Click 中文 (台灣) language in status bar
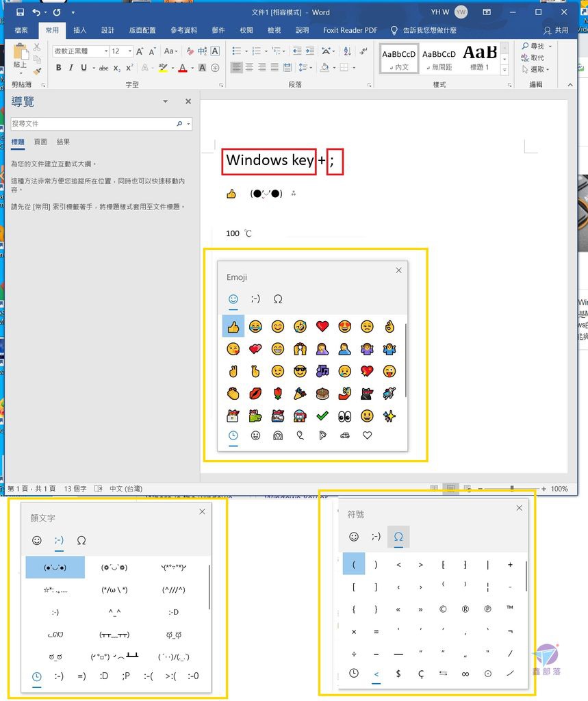This screenshot has width=588, height=701. tap(126, 489)
